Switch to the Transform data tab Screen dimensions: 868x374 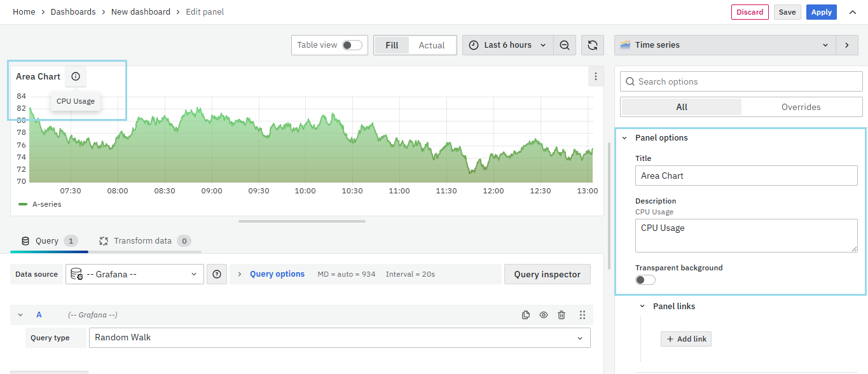pos(142,241)
